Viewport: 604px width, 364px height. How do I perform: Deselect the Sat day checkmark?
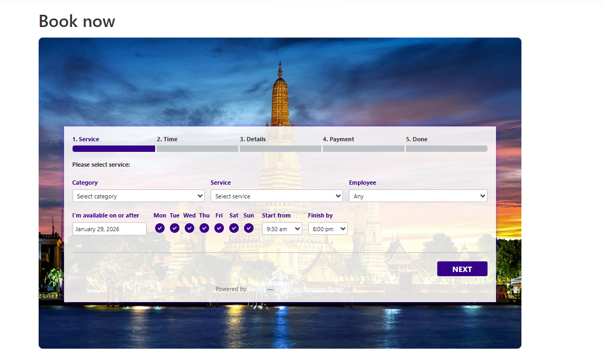234,228
